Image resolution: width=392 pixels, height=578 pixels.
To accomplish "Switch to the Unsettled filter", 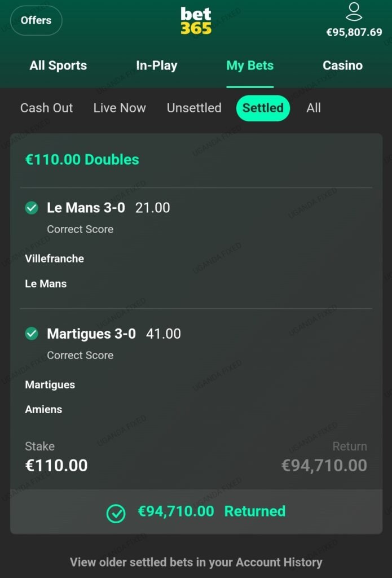I will tap(194, 108).
